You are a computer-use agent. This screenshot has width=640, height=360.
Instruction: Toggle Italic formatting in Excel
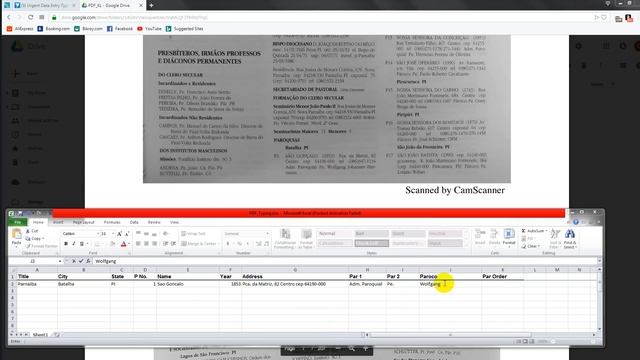click(73, 244)
